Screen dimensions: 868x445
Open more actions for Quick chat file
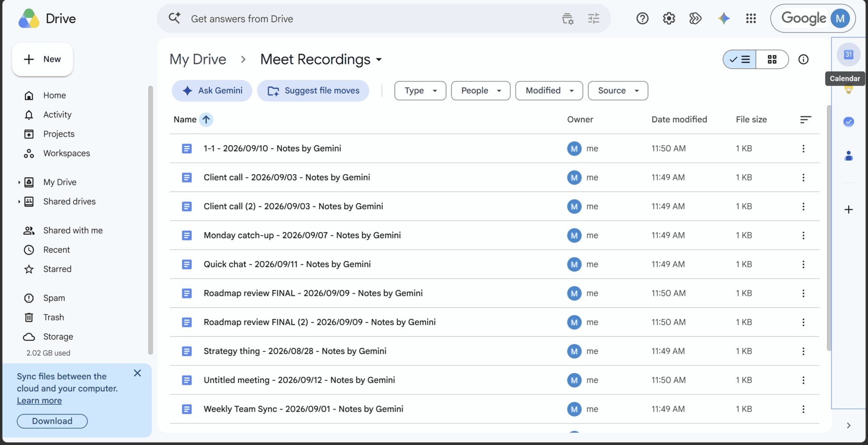[803, 264]
